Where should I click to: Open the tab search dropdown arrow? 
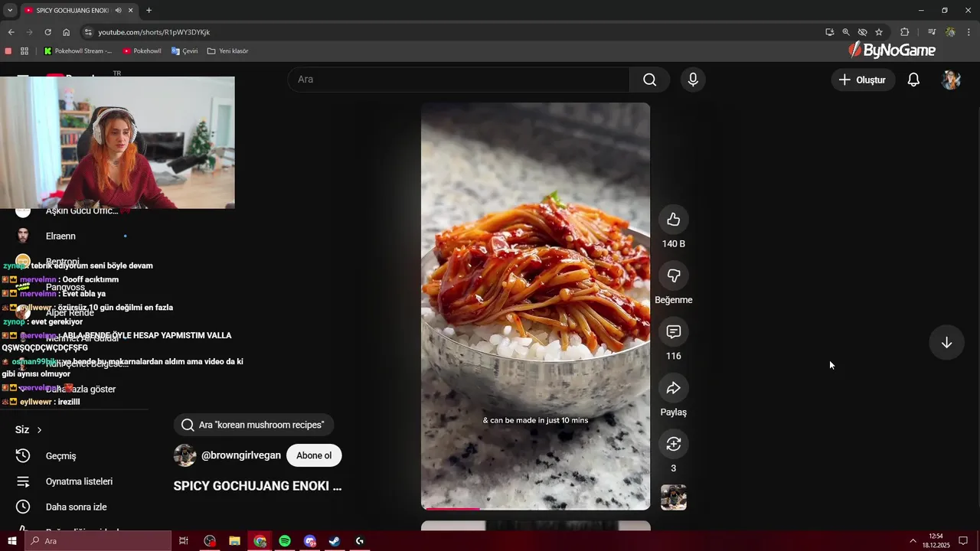click(10, 11)
